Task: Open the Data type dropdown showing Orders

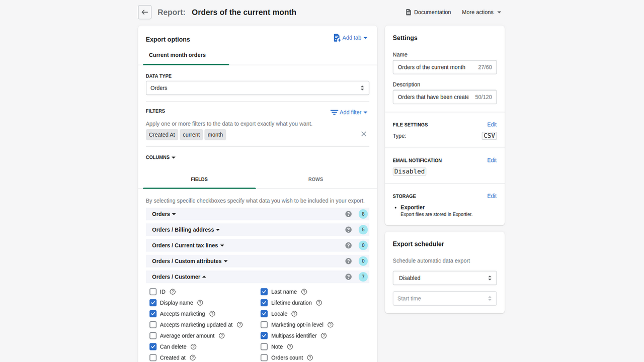Action: 257,87
